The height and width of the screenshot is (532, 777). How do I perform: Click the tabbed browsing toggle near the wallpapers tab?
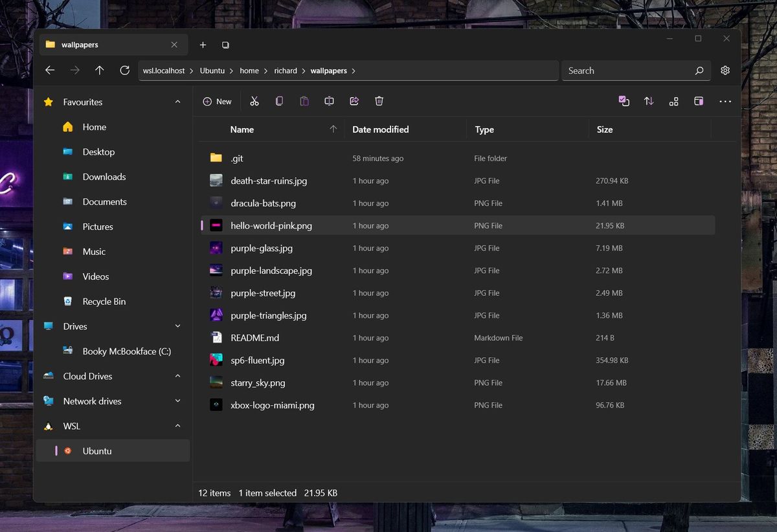pos(225,45)
